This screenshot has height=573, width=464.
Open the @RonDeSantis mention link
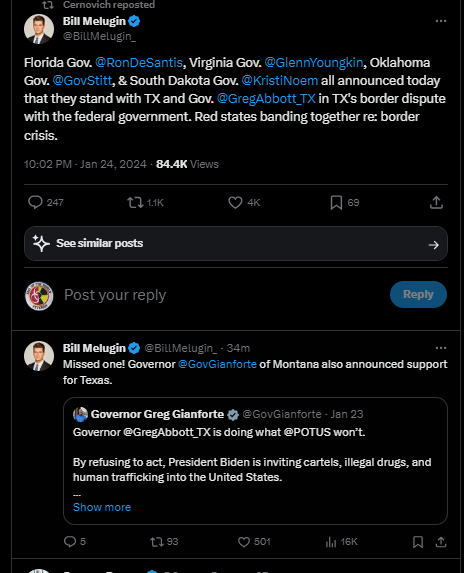(139, 62)
